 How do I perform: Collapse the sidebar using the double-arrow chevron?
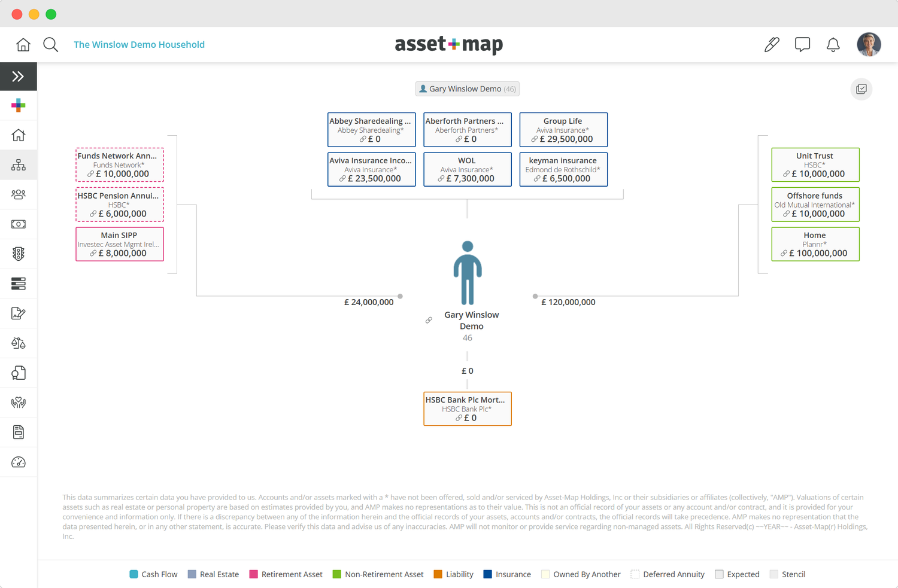19,76
